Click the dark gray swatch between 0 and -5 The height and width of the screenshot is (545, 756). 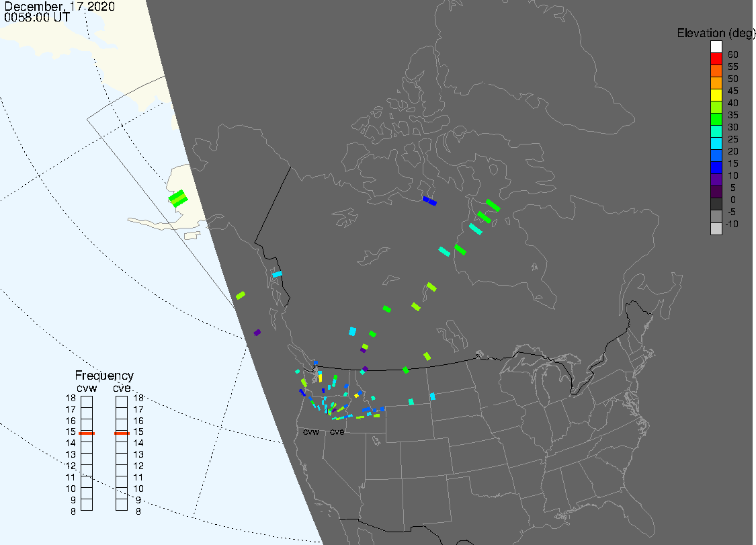(x=716, y=204)
